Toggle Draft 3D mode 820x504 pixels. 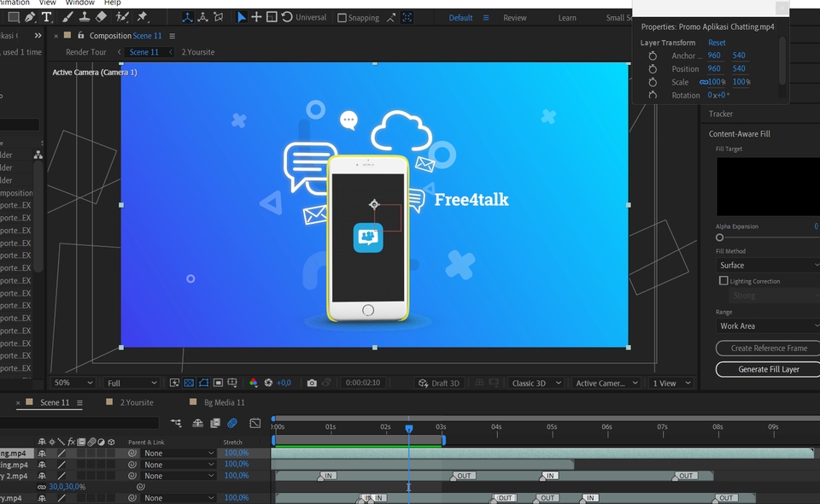(439, 383)
